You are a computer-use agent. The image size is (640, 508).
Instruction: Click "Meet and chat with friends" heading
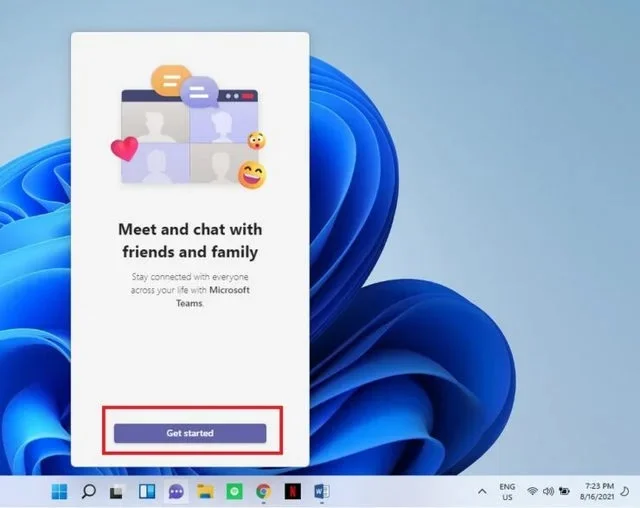[x=190, y=240]
